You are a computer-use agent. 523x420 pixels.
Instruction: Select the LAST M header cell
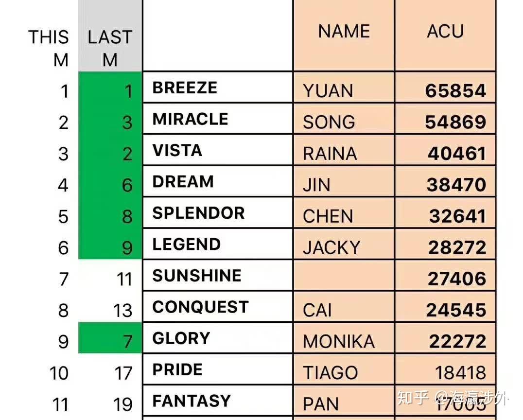pyautogui.click(x=110, y=48)
